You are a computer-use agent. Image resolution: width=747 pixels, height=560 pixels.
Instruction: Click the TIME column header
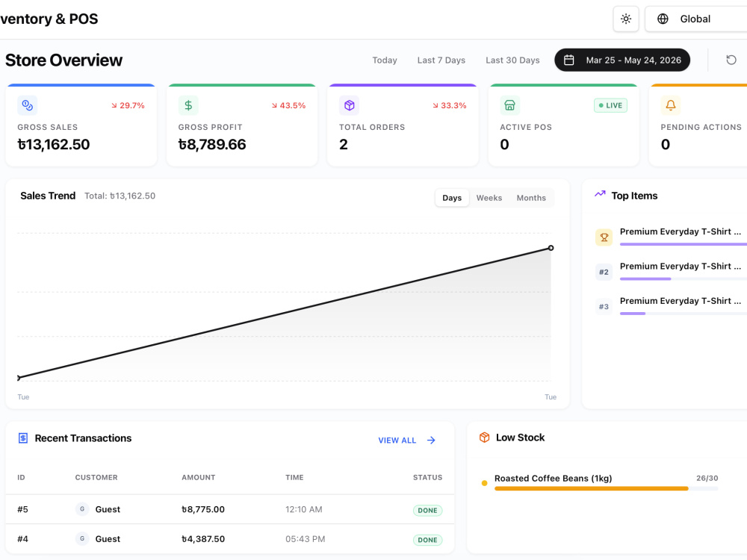point(294,478)
